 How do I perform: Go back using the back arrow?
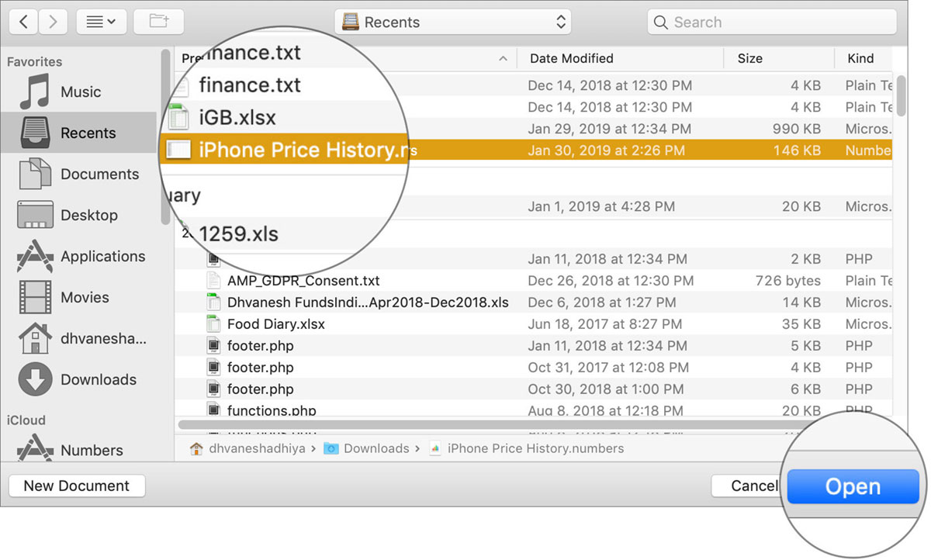(22, 21)
